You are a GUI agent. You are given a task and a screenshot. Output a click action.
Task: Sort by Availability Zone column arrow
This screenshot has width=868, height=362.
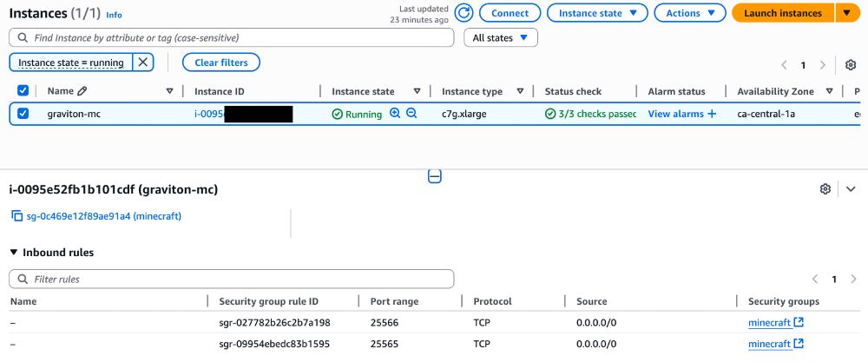[829, 91]
